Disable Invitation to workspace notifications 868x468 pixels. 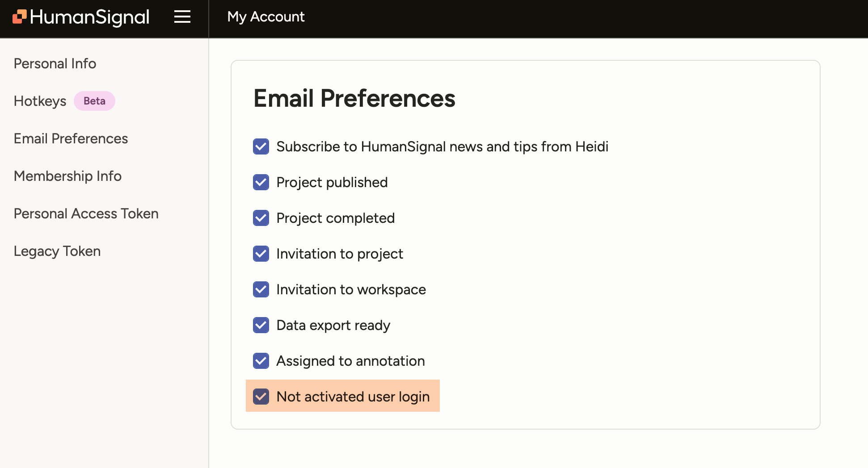click(x=261, y=289)
